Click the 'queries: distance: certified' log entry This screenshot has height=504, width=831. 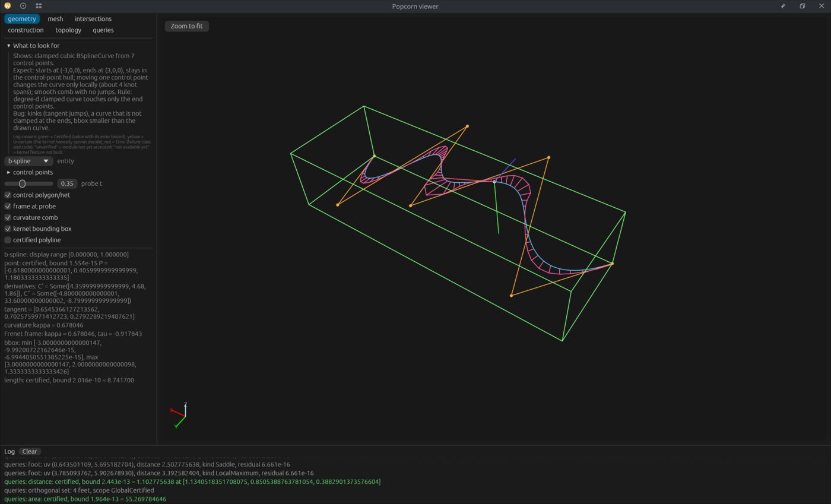point(192,482)
